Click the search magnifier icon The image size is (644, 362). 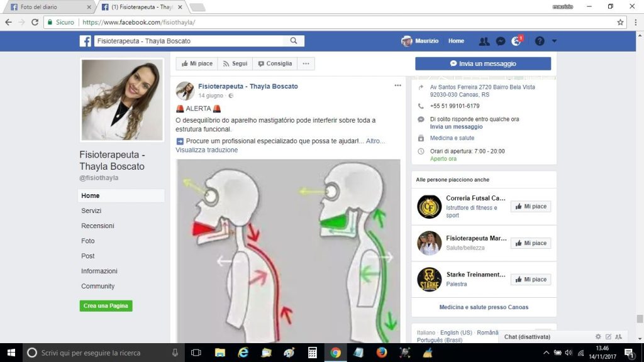[294, 41]
